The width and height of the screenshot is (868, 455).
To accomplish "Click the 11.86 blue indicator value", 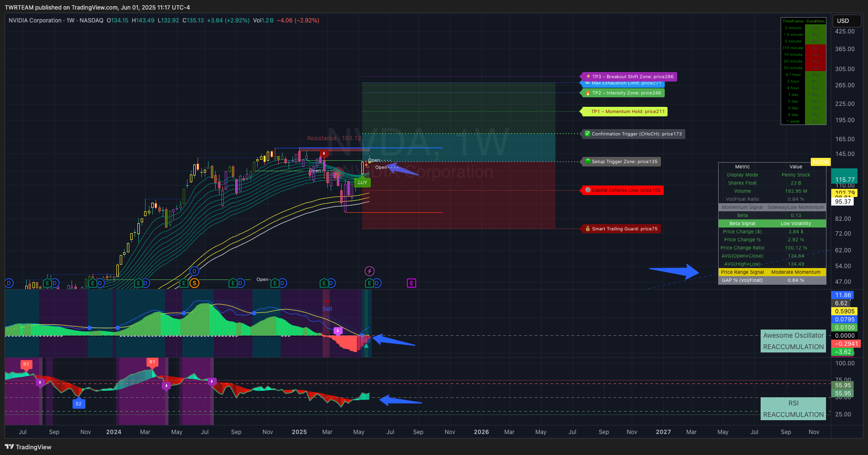I will pyautogui.click(x=843, y=295).
